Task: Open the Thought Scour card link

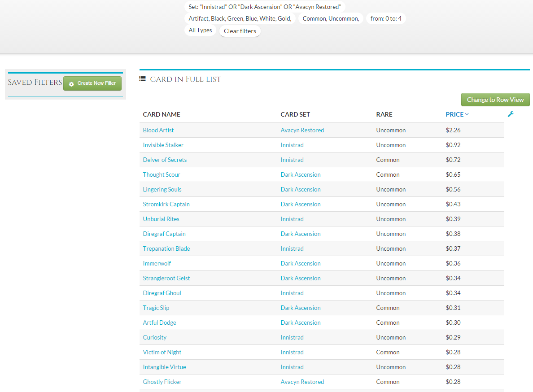Action: (162, 174)
